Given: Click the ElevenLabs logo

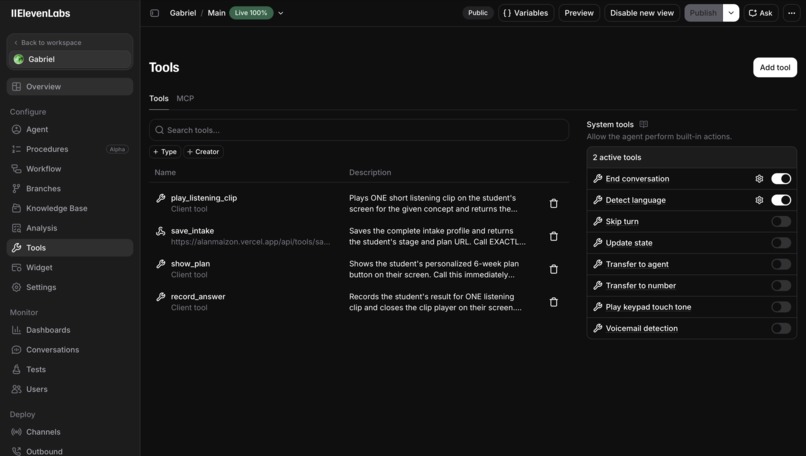Looking at the screenshot, I should [x=41, y=13].
